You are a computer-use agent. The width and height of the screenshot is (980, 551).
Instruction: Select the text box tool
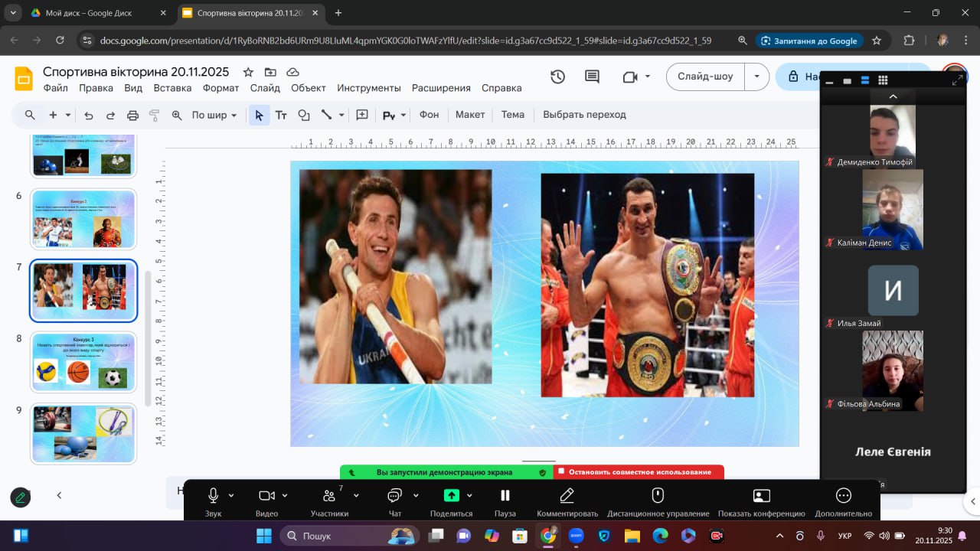point(281,115)
